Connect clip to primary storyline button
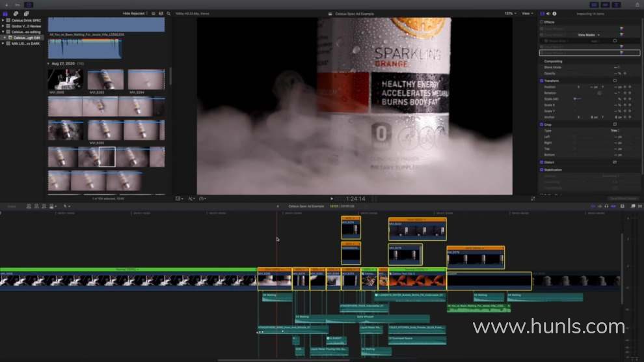644x362 pixels. click(x=29, y=206)
